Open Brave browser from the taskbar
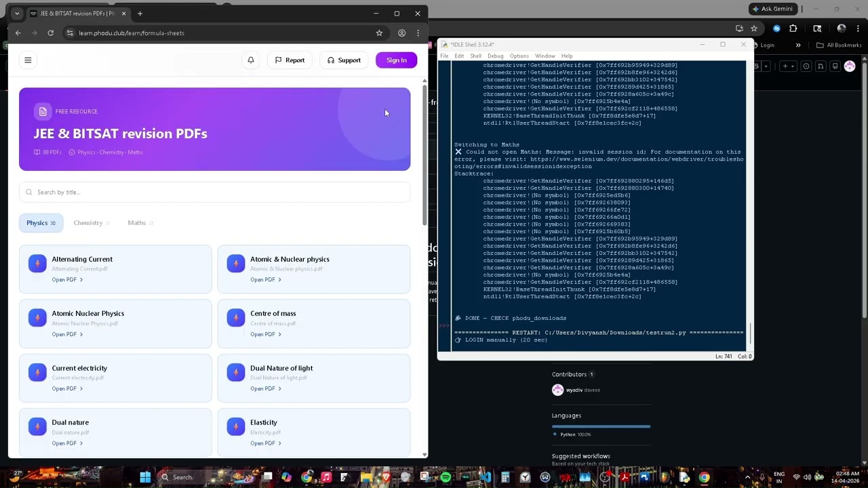Screen dimensions: 868x488 click(x=386, y=477)
